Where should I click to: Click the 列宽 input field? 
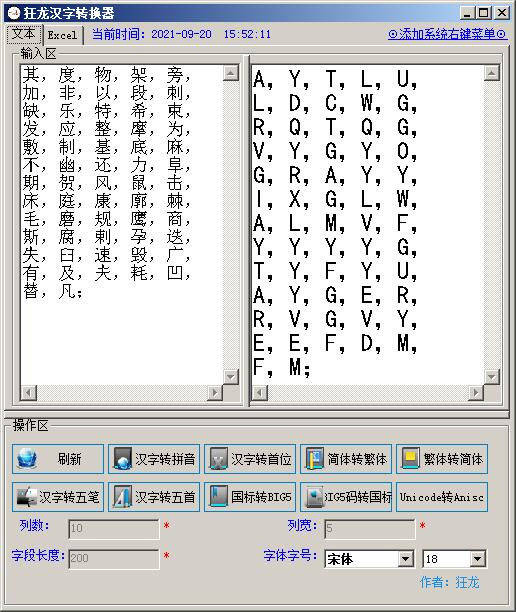click(x=369, y=528)
